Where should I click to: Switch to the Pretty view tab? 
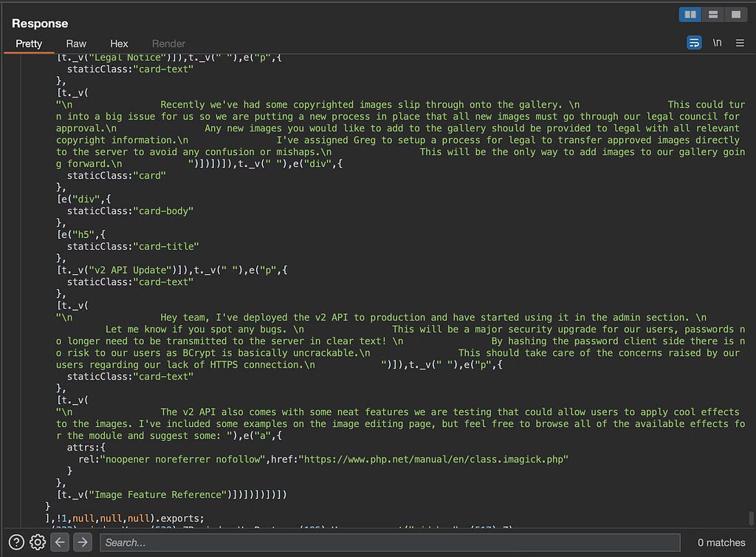pos(29,44)
